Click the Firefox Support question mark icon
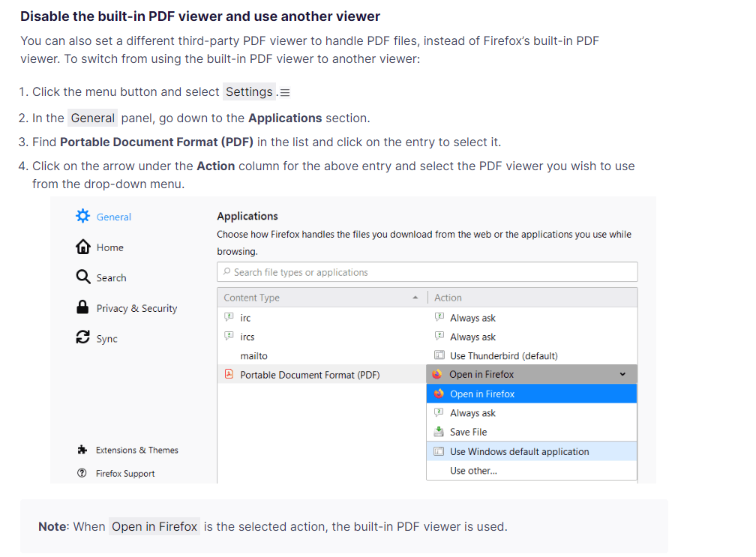Image resolution: width=756 pixels, height=557 pixels. tap(82, 473)
